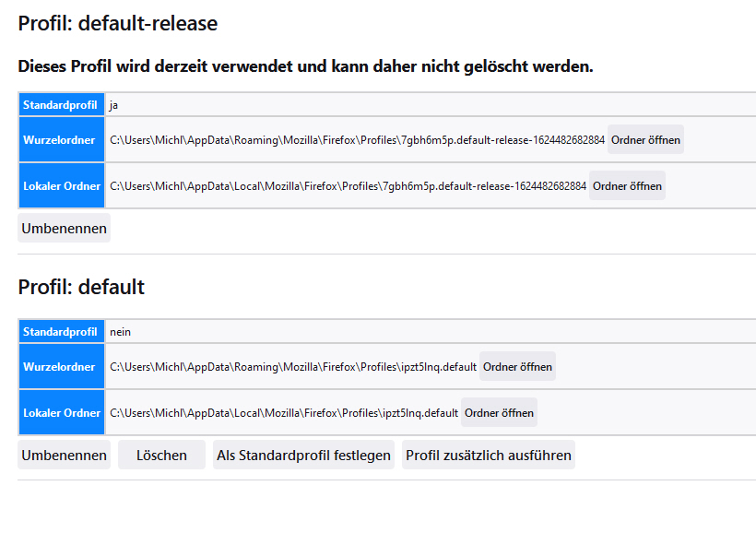
Task: Click the 'ja' Standardprofil value
Action: [114, 105]
